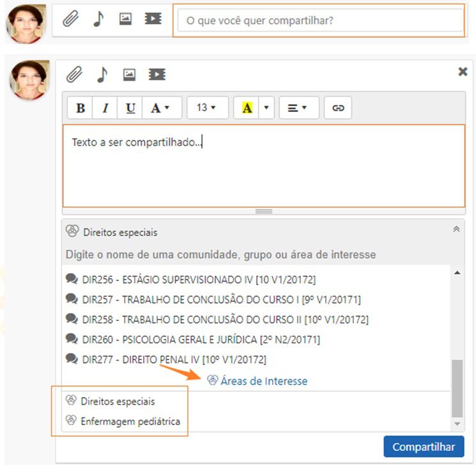The width and height of the screenshot is (476, 468).
Task: Click the attachment paperclip icon in the top bar
Action: coord(71,19)
